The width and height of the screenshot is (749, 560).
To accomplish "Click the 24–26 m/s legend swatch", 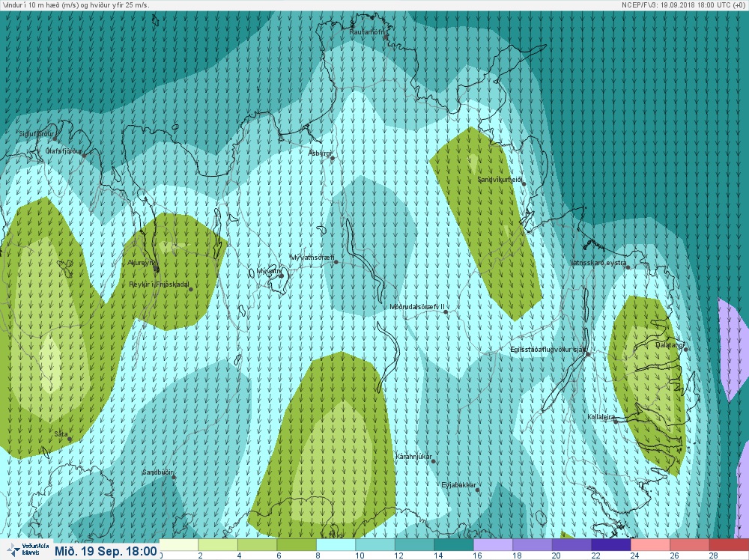I will tap(651, 545).
